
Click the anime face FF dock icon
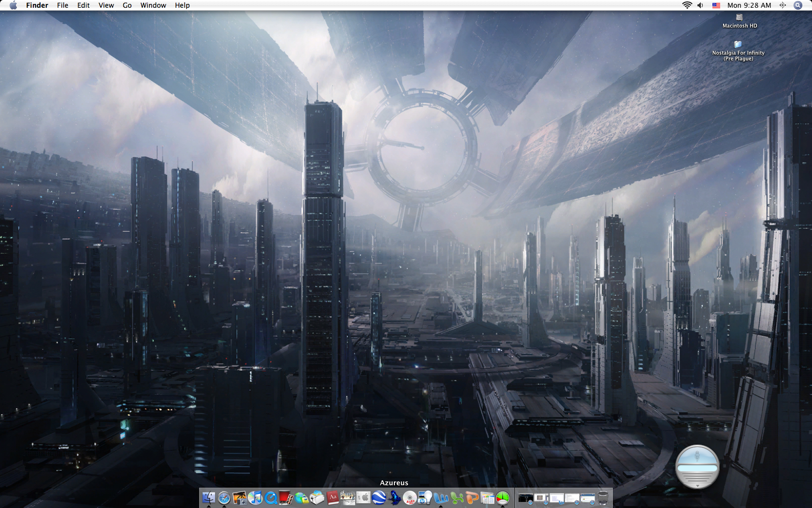click(x=348, y=497)
